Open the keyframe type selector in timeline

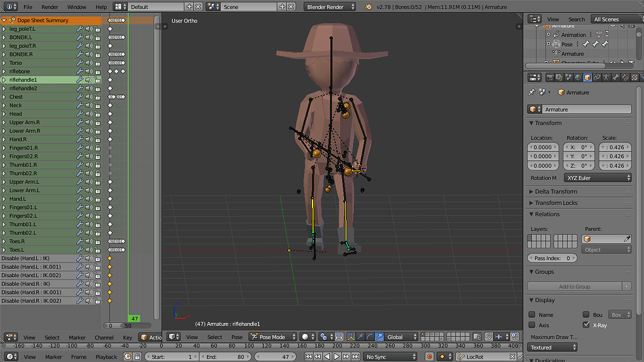pyautogui.click(x=445, y=357)
